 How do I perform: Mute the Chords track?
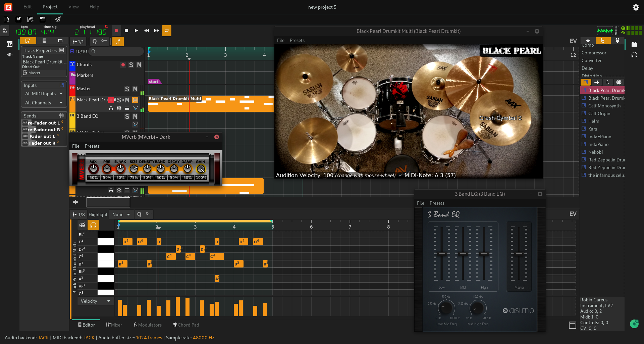pyautogui.click(x=139, y=65)
